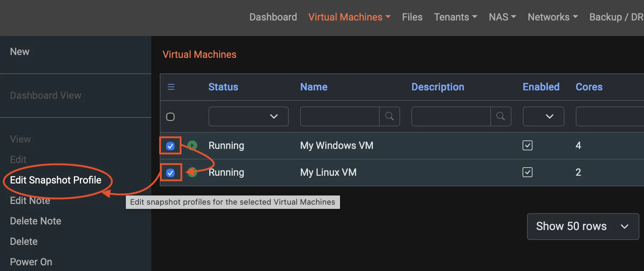
Task: Click the My Windows VM name cell
Action: (337, 145)
